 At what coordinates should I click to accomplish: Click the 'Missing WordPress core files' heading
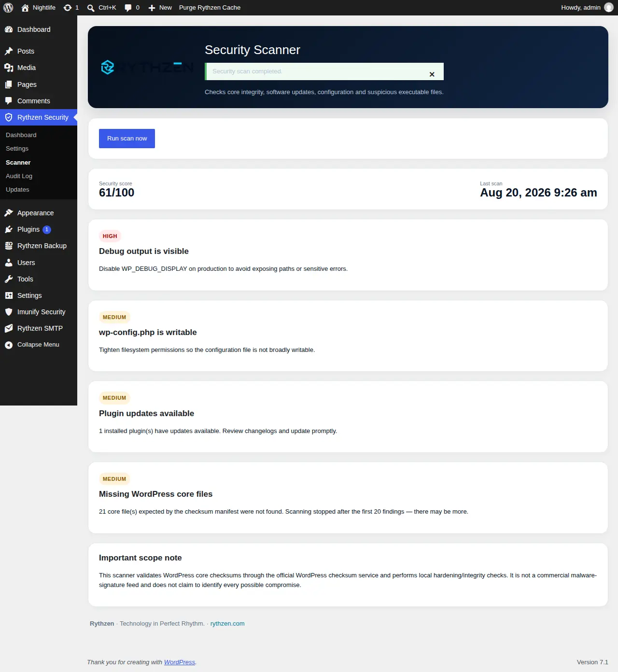coord(155,494)
